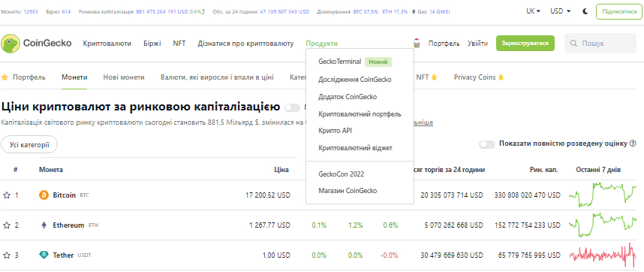Switch to the Портфель tab

click(29, 77)
